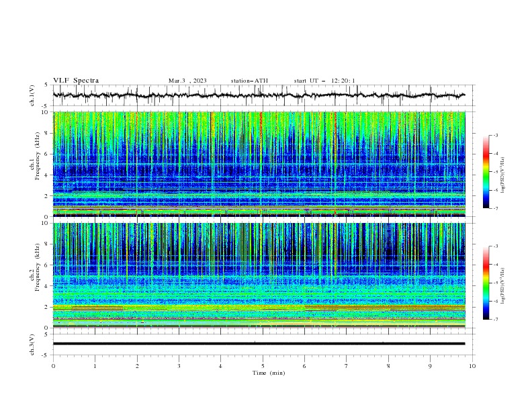Click the "VLF Spectra" title text

pos(76,81)
